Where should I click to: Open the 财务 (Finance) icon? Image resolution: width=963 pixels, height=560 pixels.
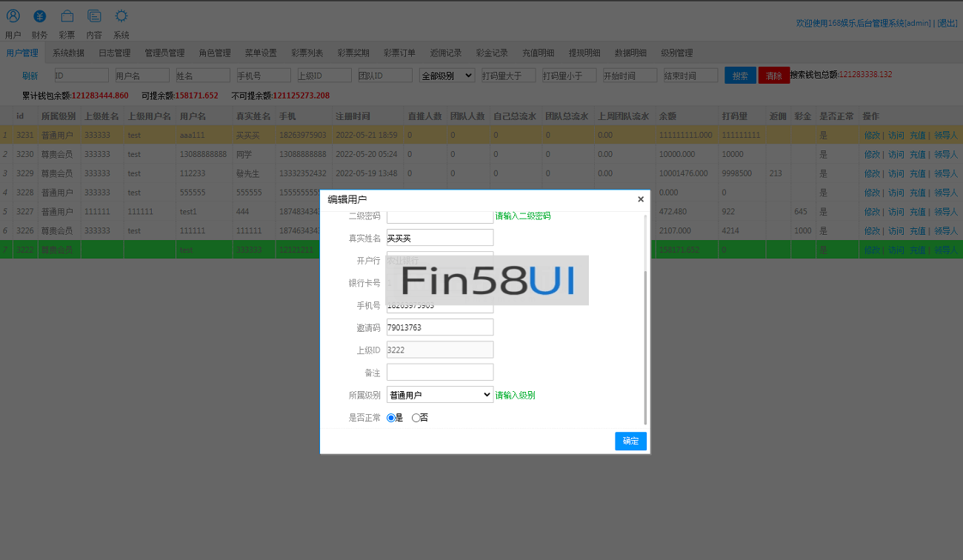click(40, 16)
